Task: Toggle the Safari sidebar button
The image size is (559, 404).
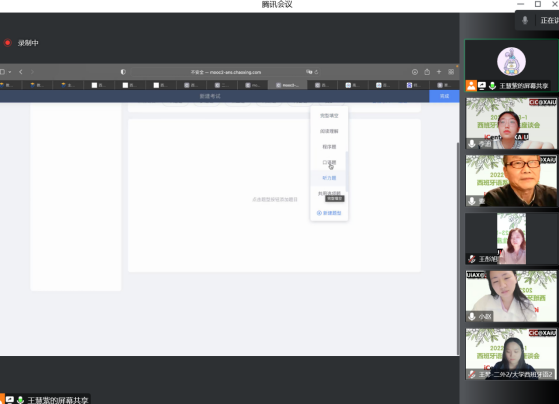Action: pyautogui.click(x=2, y=72)
